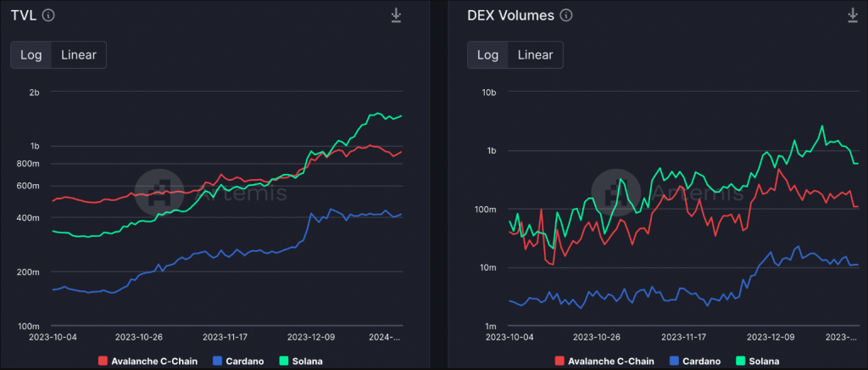
Task: Click blue Cardano swatch in TVL legend
Action: tap(217, 361)
